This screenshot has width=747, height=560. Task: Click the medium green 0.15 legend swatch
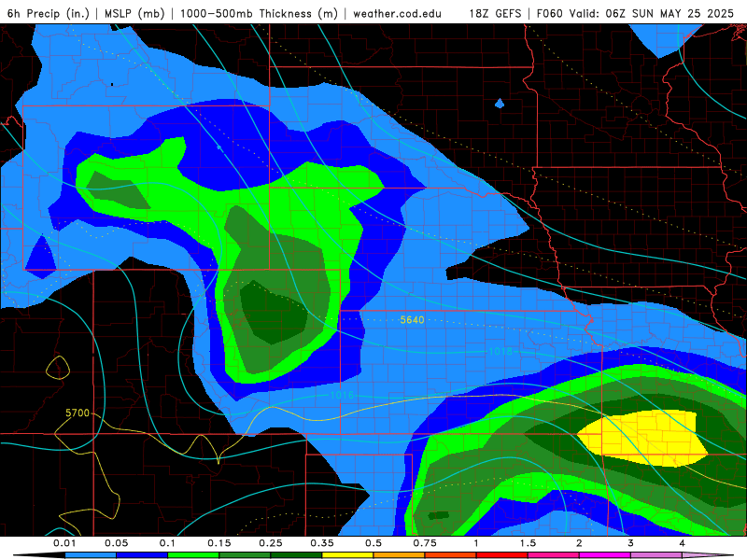point(245,555)
